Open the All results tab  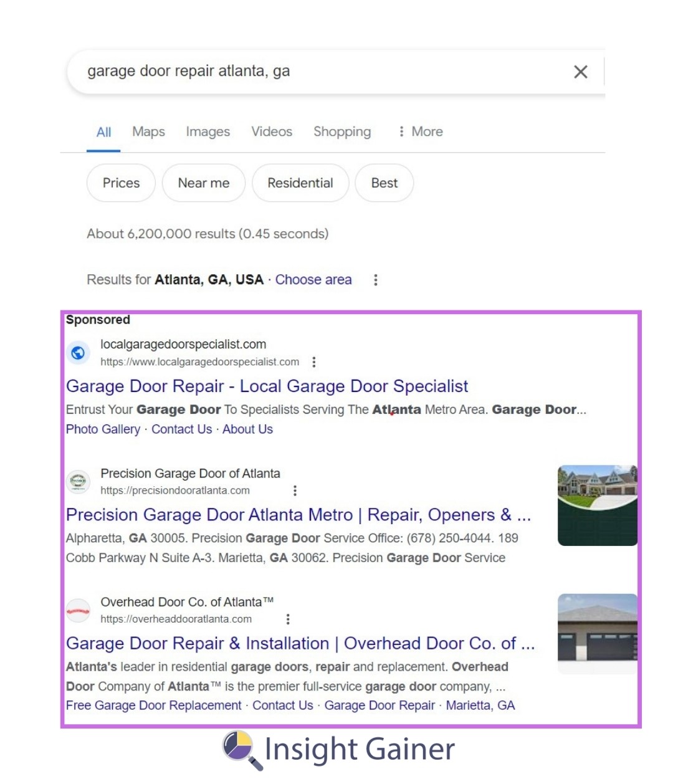coord(103,132)
